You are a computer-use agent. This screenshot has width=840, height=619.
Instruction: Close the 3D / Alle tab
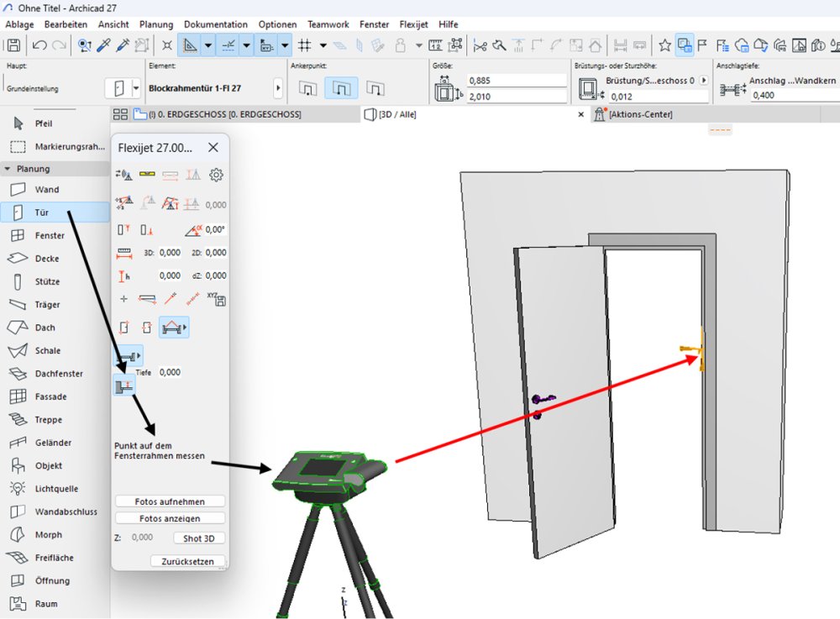(x=580, y=114)
